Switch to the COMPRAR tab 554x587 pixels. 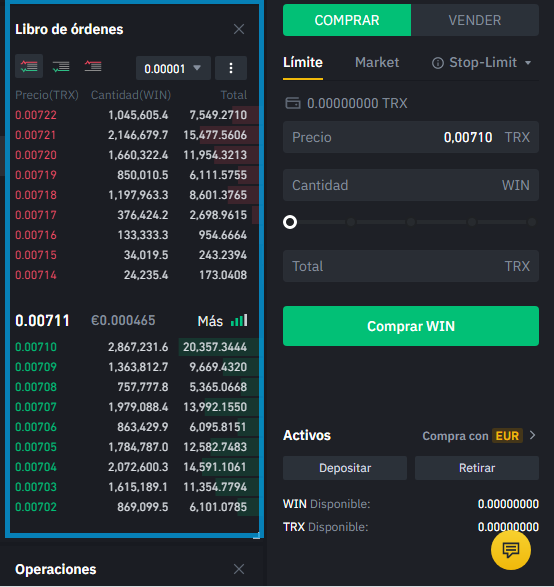point(347,20)
